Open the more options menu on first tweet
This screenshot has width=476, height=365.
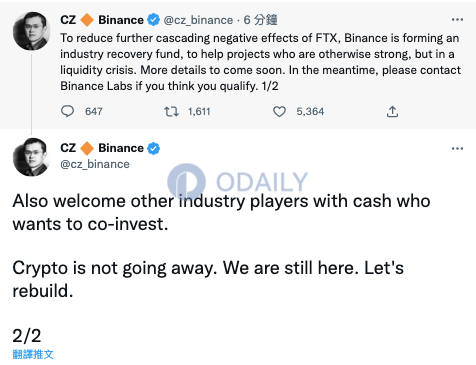[457, 20]
